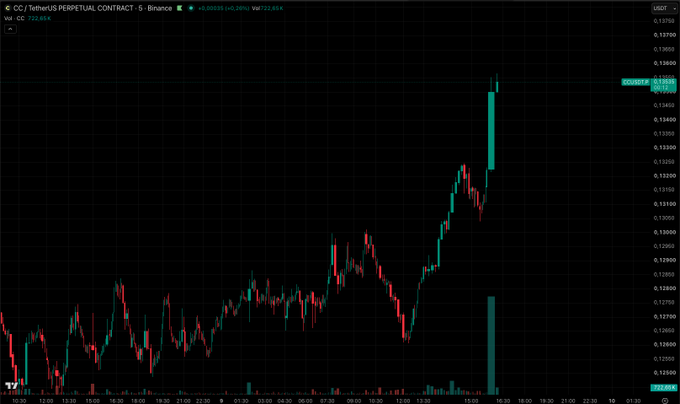Click time axis label 07:30
This screenshot has width=680, height=404.
[327, 401]
